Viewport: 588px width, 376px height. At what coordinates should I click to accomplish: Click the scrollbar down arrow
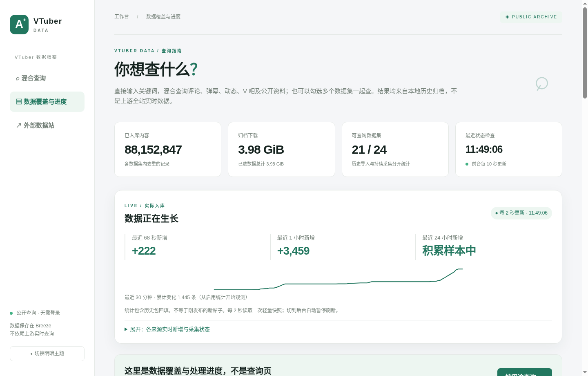point(585,372)
